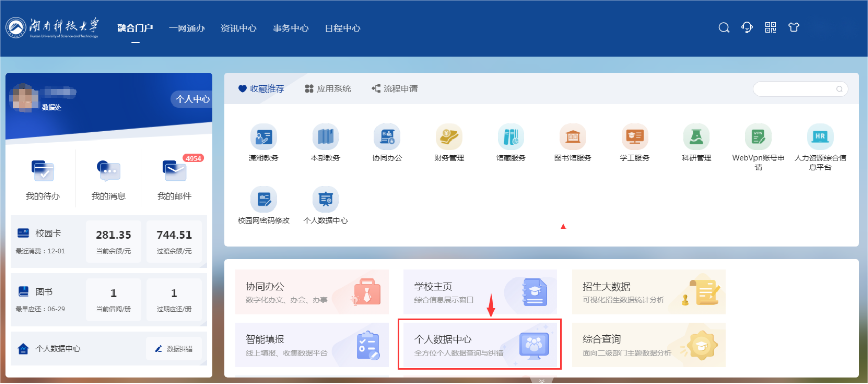This screenshot has height=384, width=868.
Task: Open the 潇湘教务 app icon
Action: [x=263, y=137]
